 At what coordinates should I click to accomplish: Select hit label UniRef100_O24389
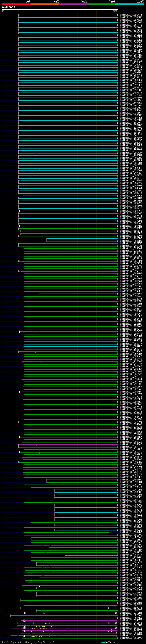[131, 248]
